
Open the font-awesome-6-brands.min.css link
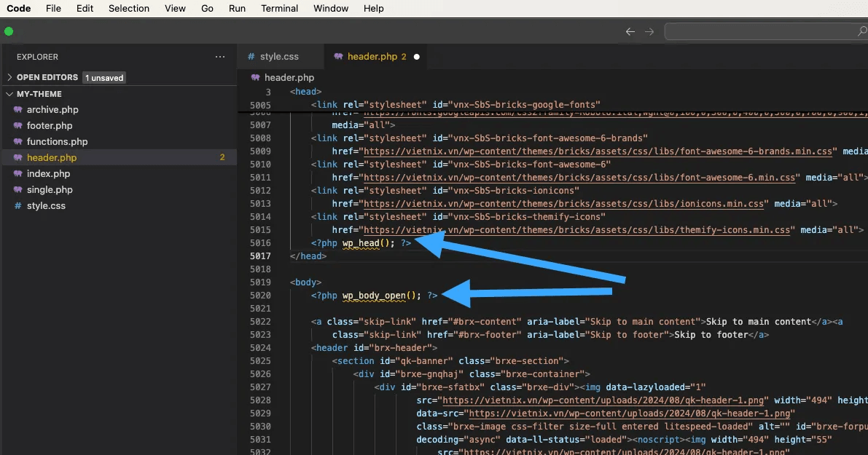[598, 151]
